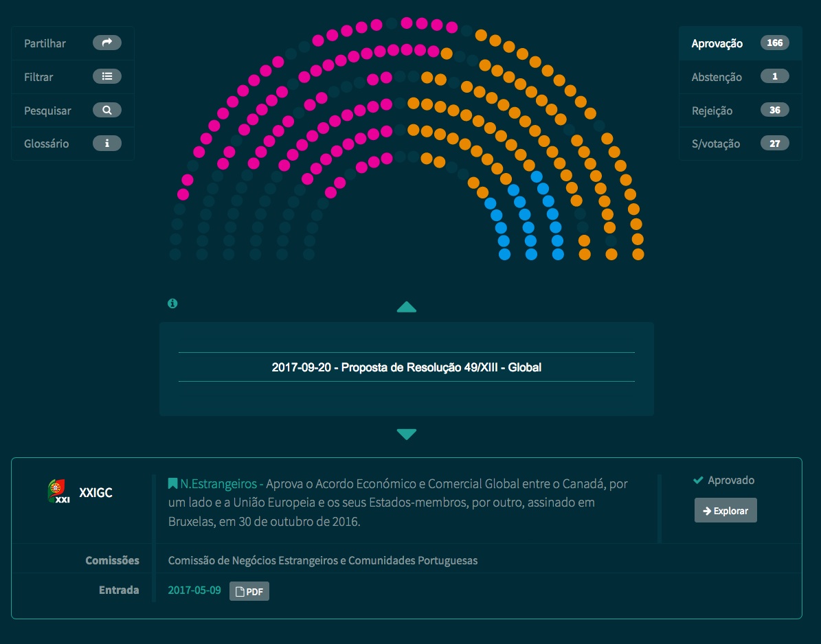Image resolution: width=821 pixels, height=644 pixels.
Task: Click the PDF document icon button
Action: pyautogui.click(x=249, y=591)
